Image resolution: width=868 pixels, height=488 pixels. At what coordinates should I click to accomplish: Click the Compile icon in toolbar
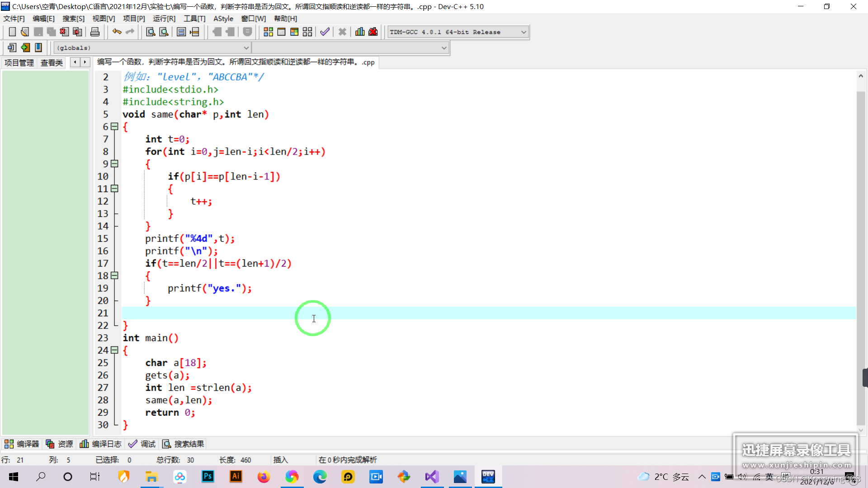(268, 32)
